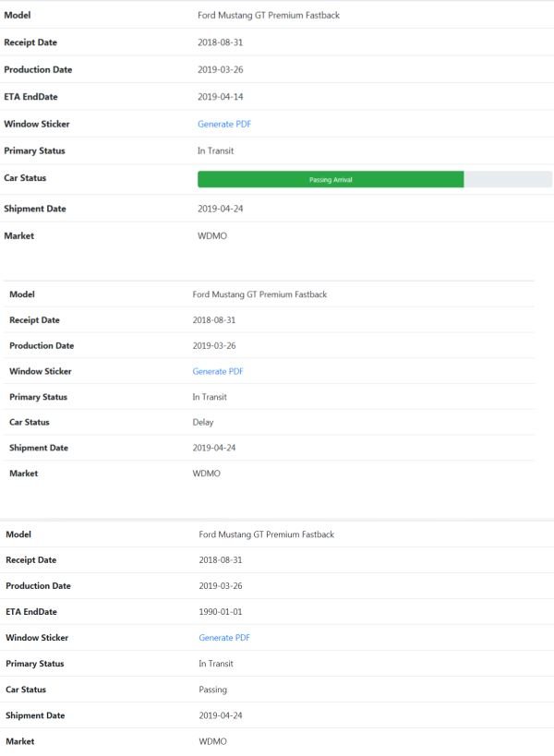Click the Receipt Date value in top record
The image size is (554, 756).
(x=221, y=42)
